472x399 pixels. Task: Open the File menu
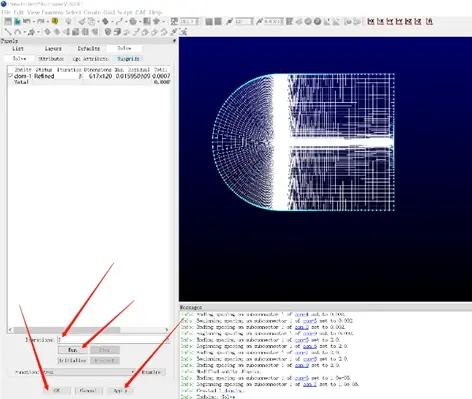click(6, 12)
